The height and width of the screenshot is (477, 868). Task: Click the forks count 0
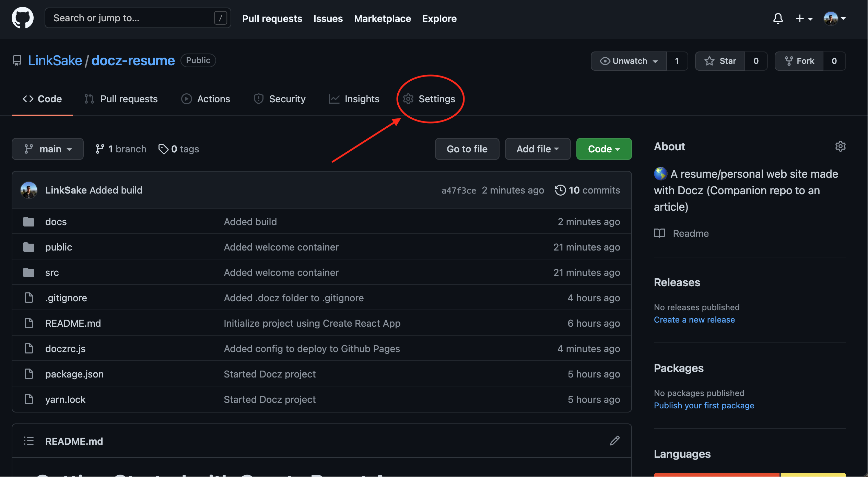pyautogui.click(x=834, y=61)
